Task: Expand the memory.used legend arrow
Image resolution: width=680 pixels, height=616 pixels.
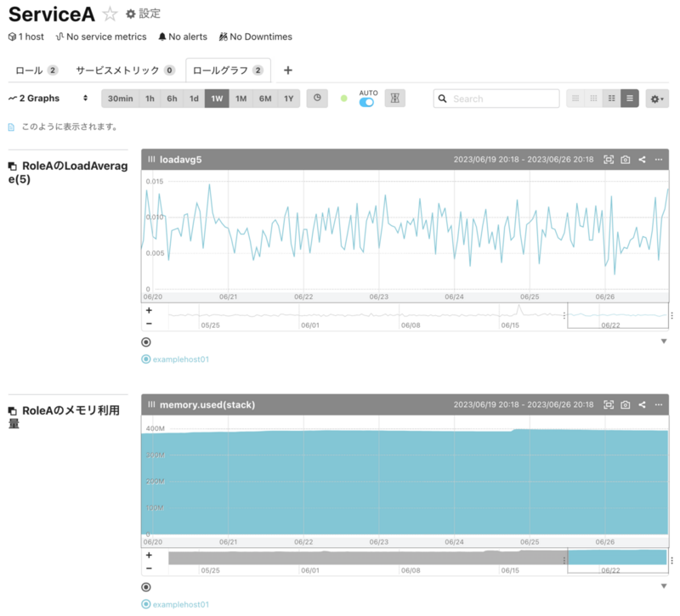Action: pos(664,586)
